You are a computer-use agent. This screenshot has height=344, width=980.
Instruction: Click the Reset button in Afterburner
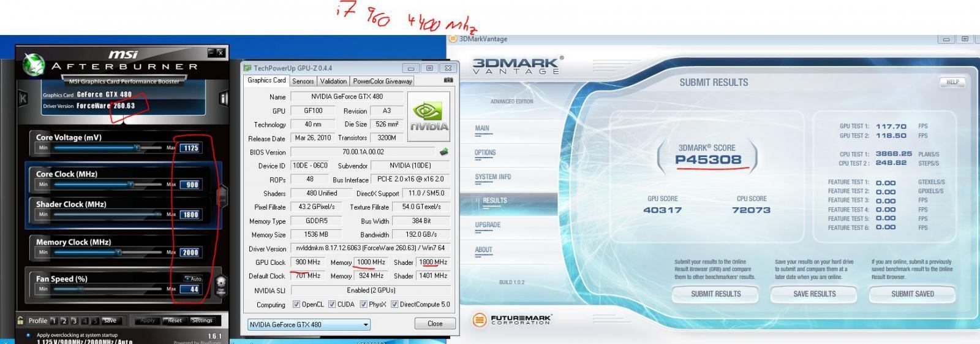coord(175,320)
